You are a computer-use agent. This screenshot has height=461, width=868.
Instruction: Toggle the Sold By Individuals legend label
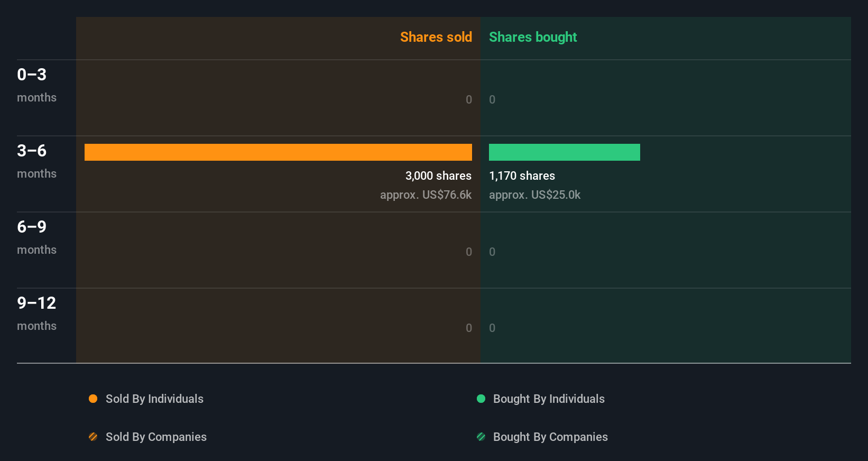[154, 399]
